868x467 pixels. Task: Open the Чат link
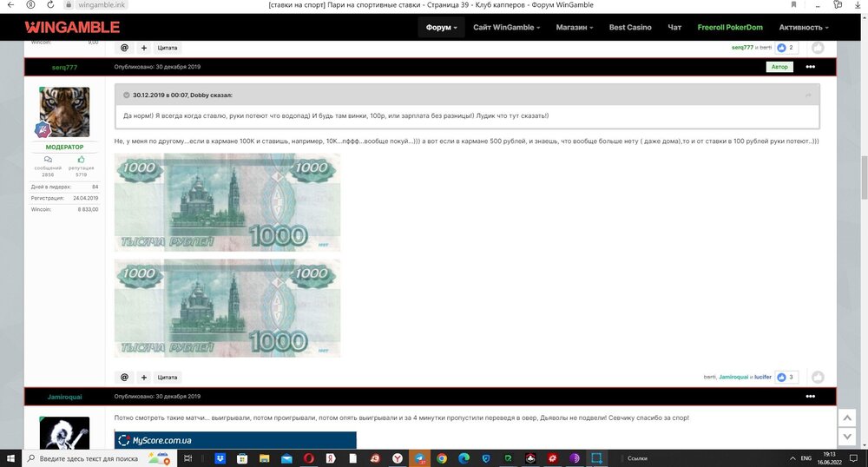point(674,27)
